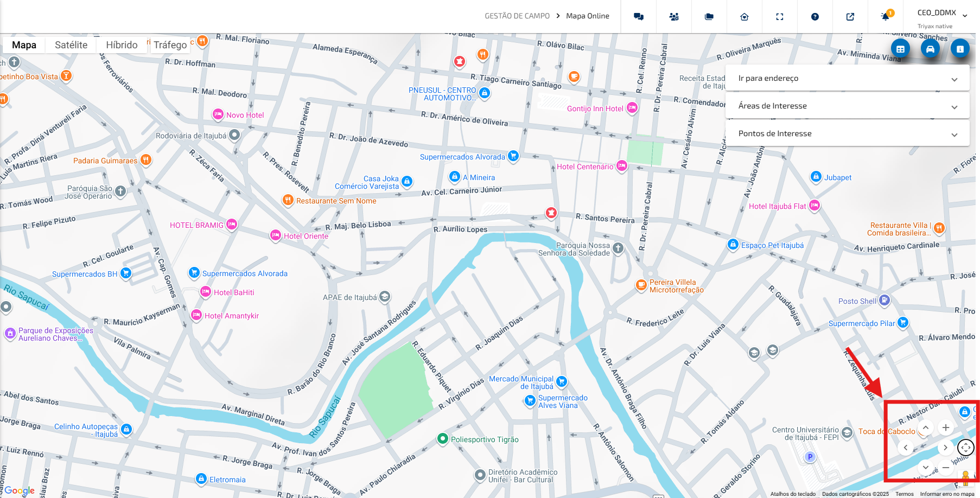Click the A Mineira shop marker
The height and width of the screenshot is (498, 980).
coord(455,176)
